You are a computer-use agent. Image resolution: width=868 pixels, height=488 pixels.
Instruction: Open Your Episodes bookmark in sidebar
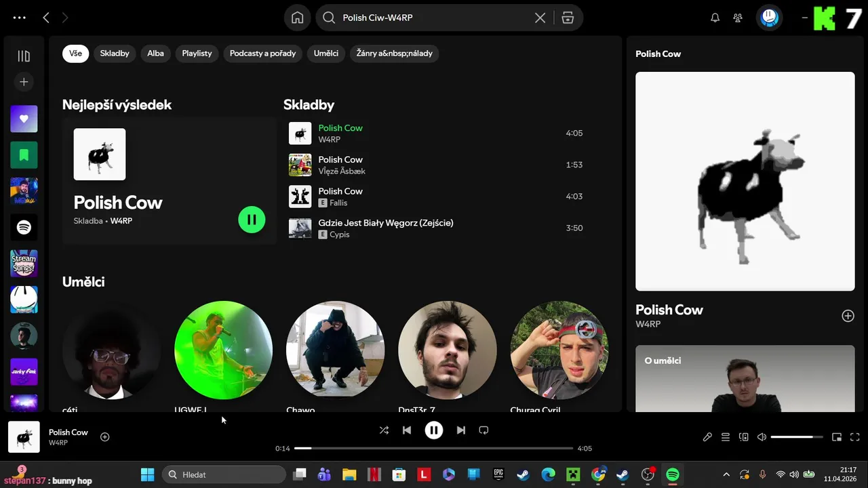pos(24,155)
